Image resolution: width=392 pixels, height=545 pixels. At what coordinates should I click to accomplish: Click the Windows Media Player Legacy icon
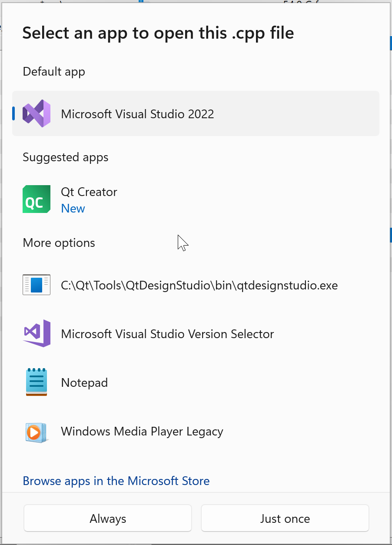37,432
